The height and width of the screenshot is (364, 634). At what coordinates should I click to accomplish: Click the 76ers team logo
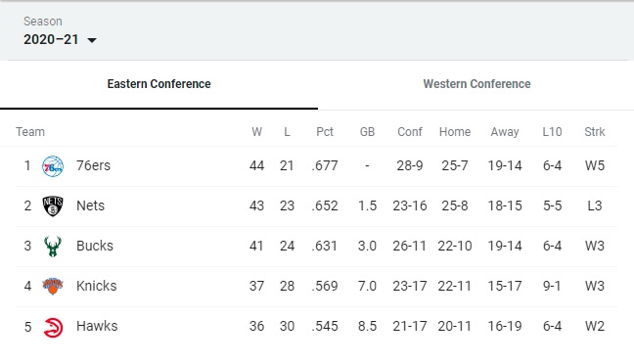(x=53, y=166)
